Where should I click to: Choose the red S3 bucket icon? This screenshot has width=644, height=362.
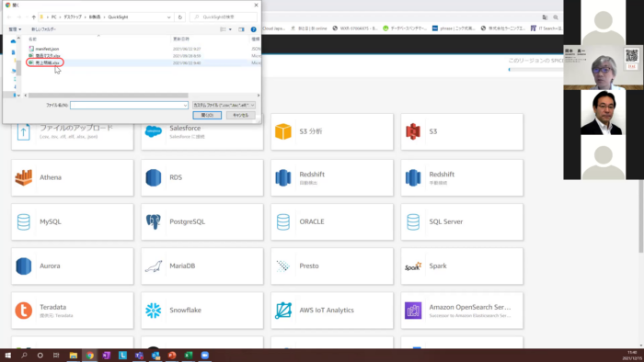coord(413,131)
